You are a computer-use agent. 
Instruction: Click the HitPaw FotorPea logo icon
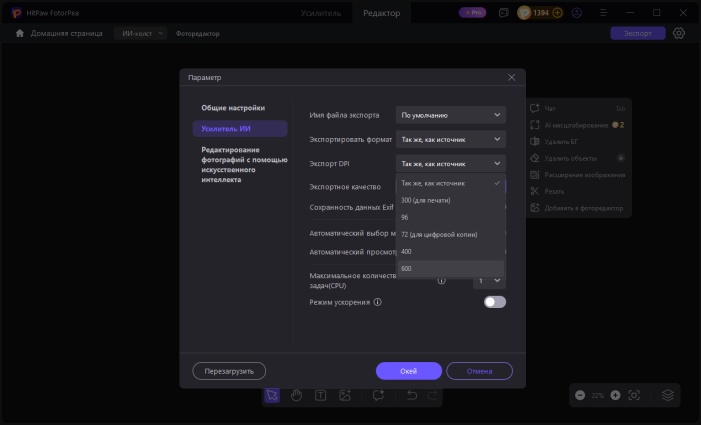click(17, 13)
